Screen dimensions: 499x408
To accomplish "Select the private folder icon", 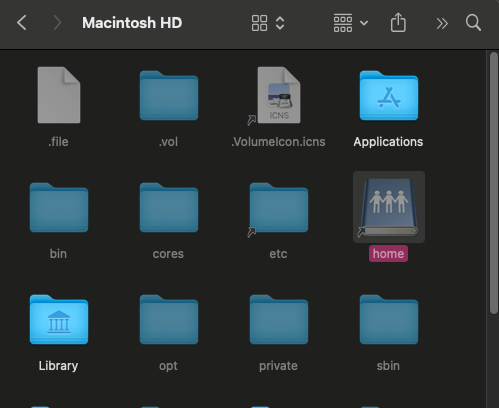I will click(279, 319).
